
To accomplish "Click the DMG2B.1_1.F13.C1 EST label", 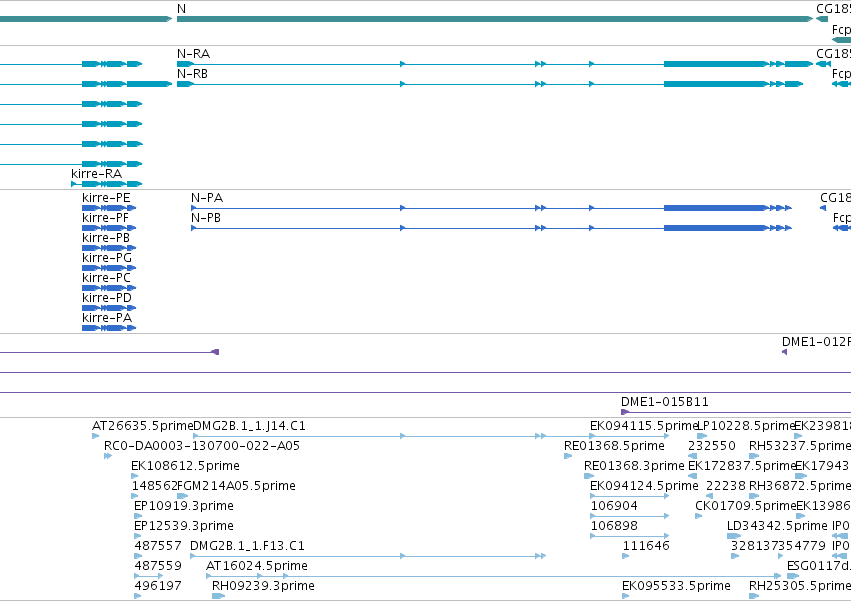I will coord(247,546).
